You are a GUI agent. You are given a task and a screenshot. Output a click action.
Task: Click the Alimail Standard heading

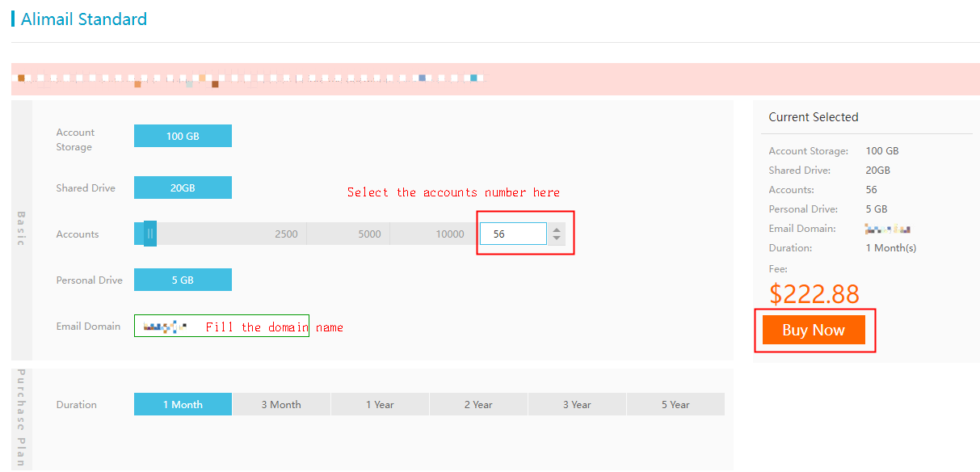[84, 19]
